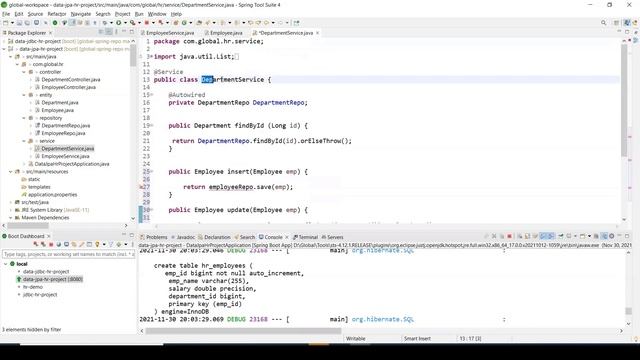Click the green Run button in main toolbar
Viewport: 640px width, 360px height.
point(118,23)
